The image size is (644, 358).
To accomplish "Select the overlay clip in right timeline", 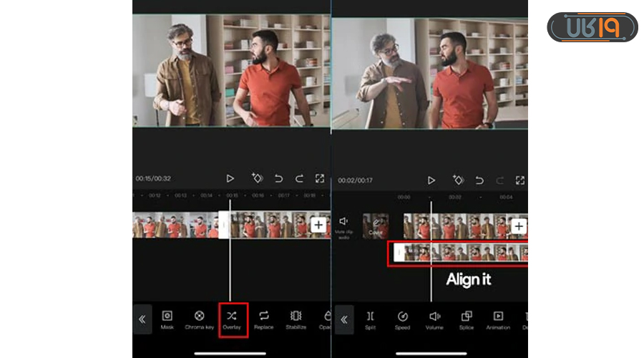I will (x=460, y=253).
